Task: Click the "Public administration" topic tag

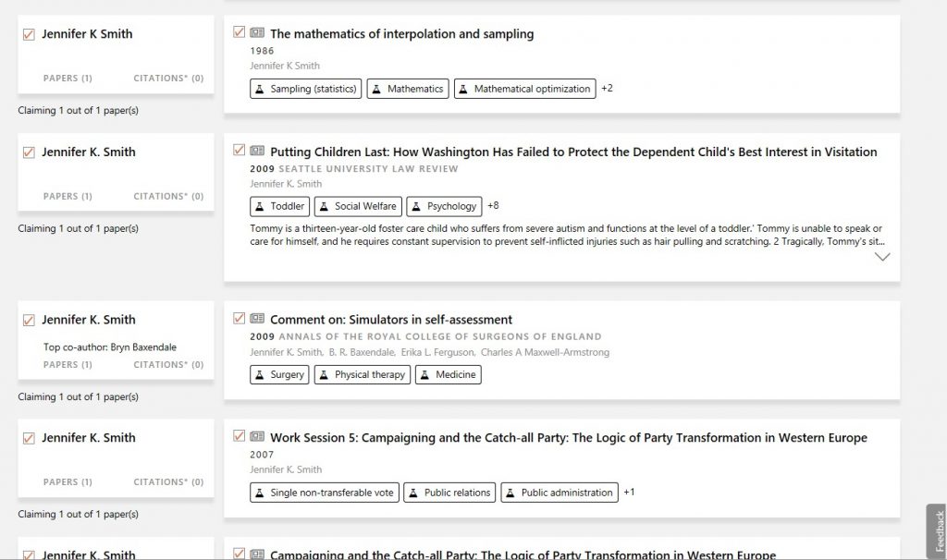Action: pos(560,493)
